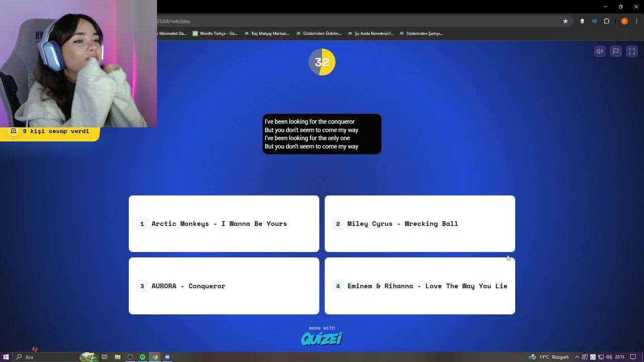Open the cloud sync tray icon
Screen dimensions: 644x362
pos(593,357)
